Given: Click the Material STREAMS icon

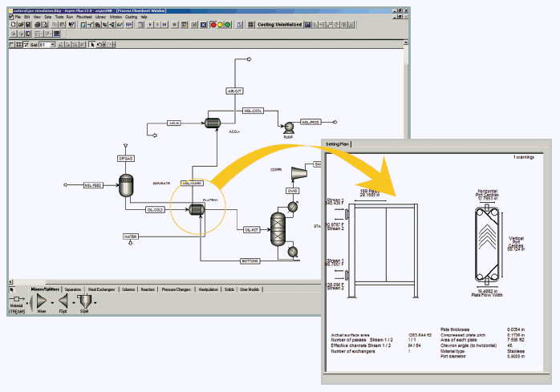Looking at the screenshot, I should pos(16,302).
